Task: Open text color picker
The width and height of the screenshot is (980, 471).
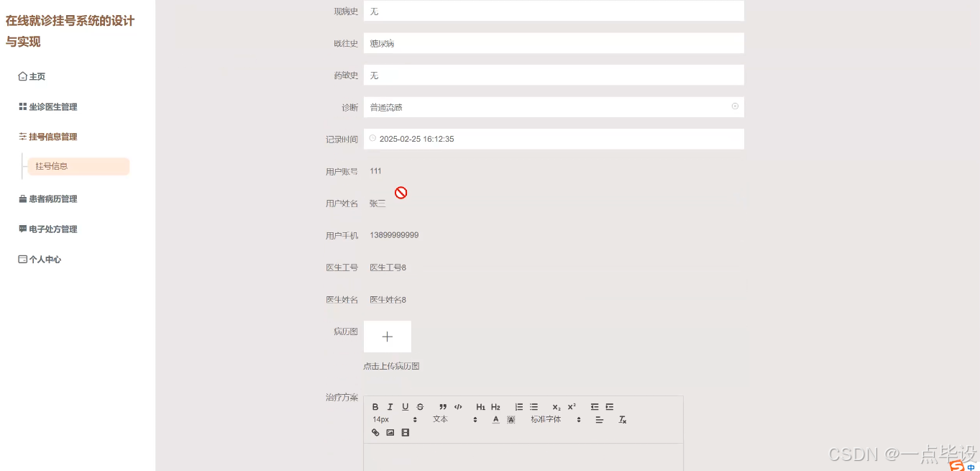Action: pos(495,420)
